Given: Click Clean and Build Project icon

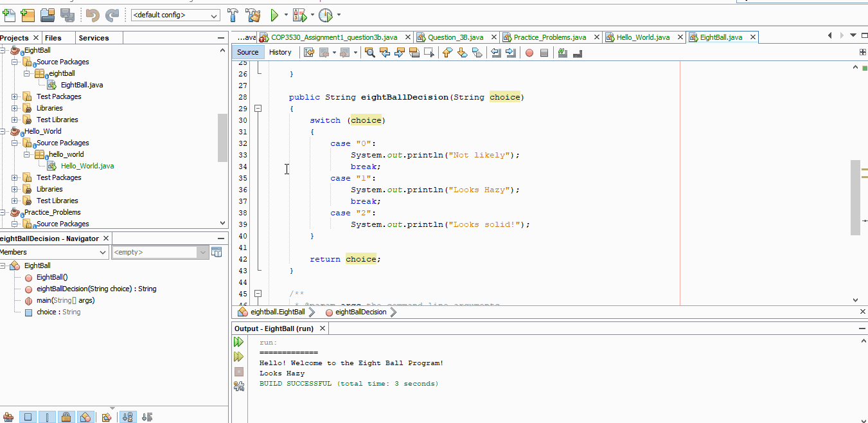Looking at the screenshot, I should pos(253,15).
